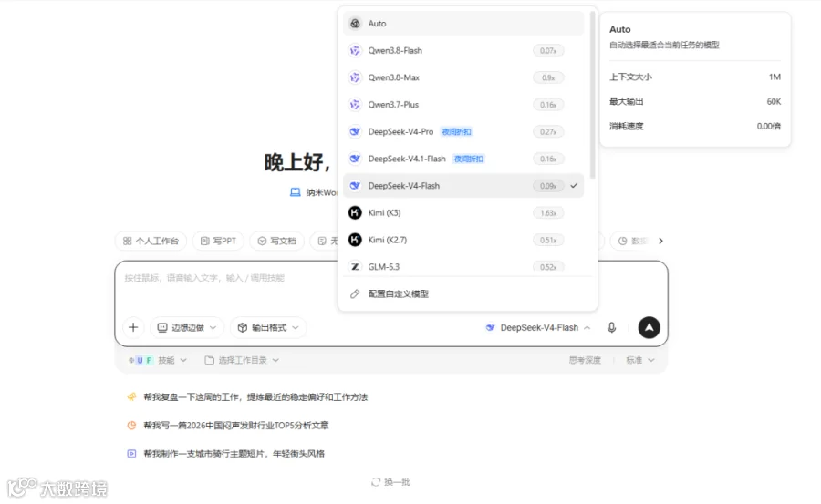The width and height of the screenshot is (821, 504).
Task: Click the 0.07x rate badge
Action: [548, 51]
